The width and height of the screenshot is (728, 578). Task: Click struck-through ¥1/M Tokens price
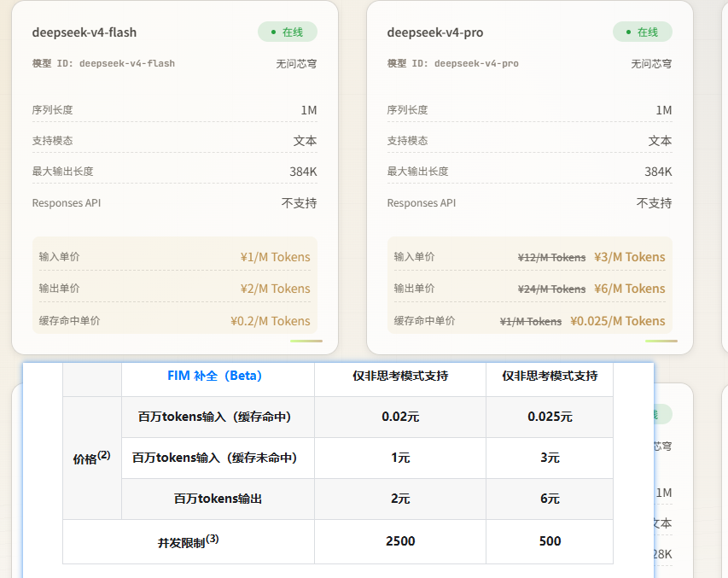(531, 322)
